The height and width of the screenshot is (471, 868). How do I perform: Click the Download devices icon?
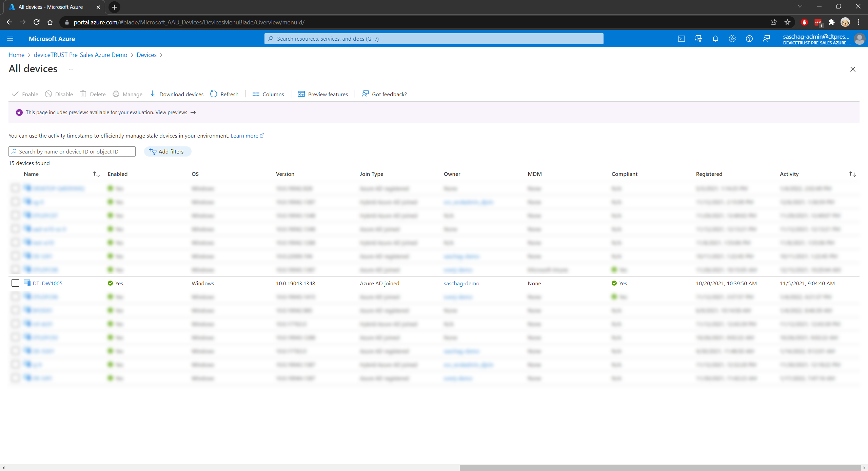(x=153, y=94)
